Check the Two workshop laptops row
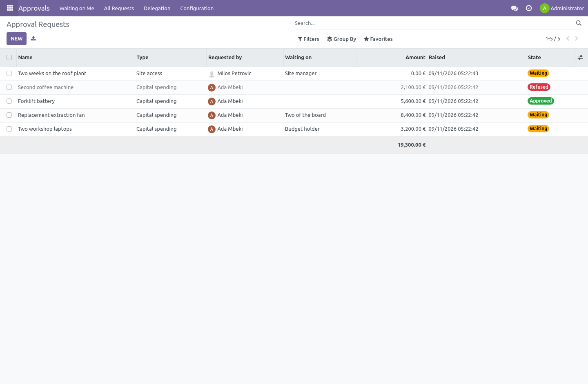Image resolution: width=588 pixels, height=384 pixels. point(9,129)
